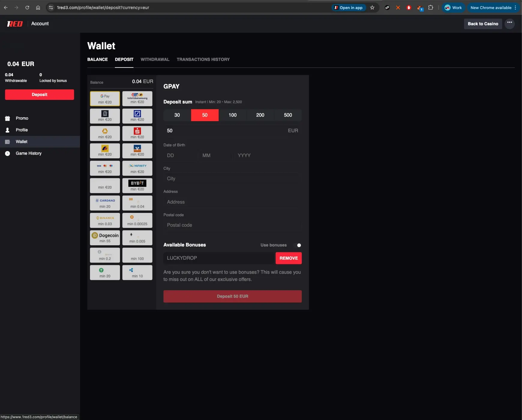This screenshot has width=522, height=420.
Task: Select the Dogecoin deposit method
Action: pos(105,238)
